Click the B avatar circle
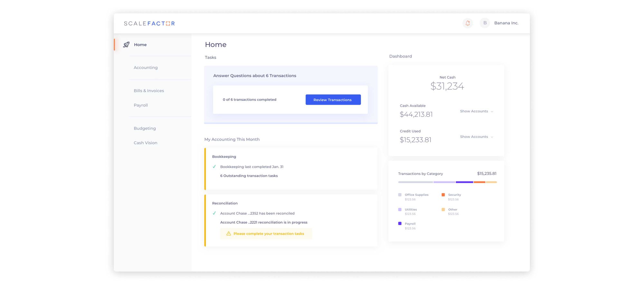Screen dimensions: 644x285 [x=485, y=23]
